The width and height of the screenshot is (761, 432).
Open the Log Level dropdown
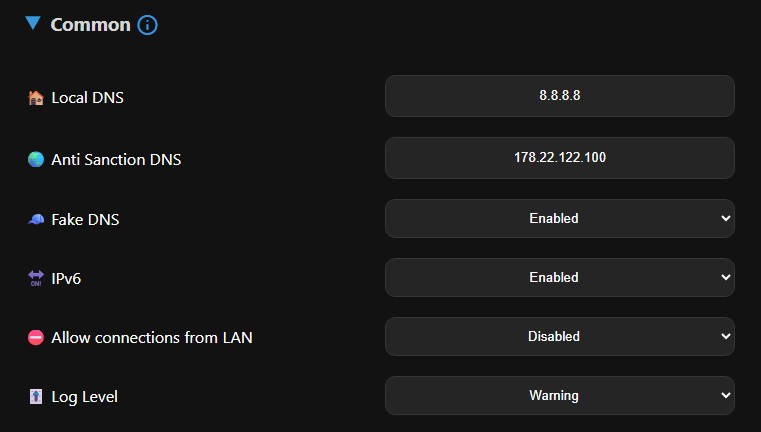point(559,396)
